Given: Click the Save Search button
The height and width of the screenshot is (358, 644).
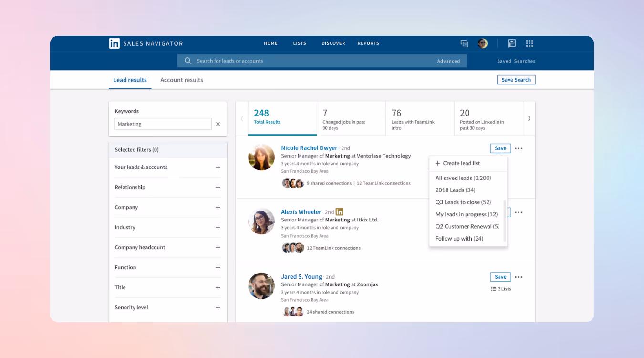Looking at the screenshot, I should point(516,80).
